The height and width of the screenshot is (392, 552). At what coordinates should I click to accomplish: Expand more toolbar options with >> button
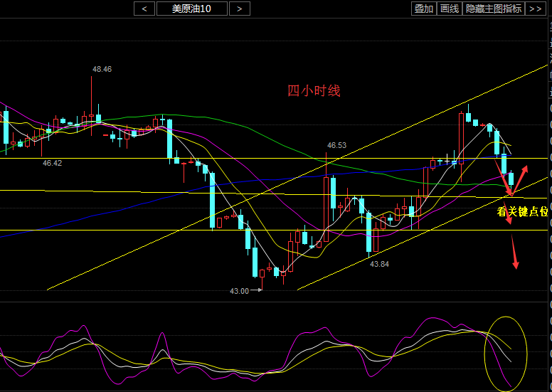(x=535, y=9)
